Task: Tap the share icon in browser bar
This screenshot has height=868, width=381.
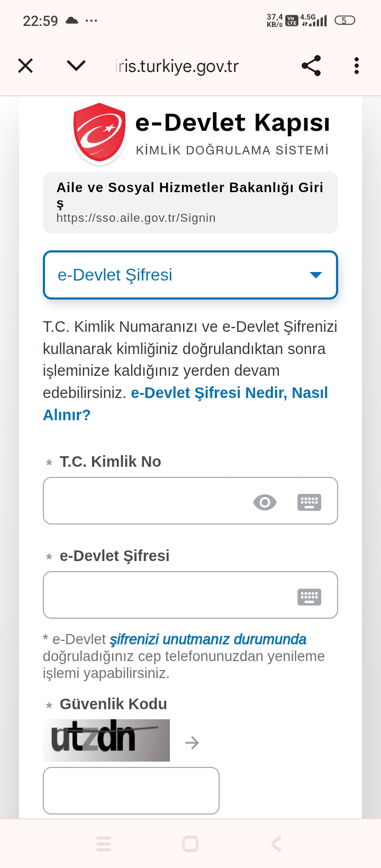Action: pyautogui.click(x=311, y=66)
